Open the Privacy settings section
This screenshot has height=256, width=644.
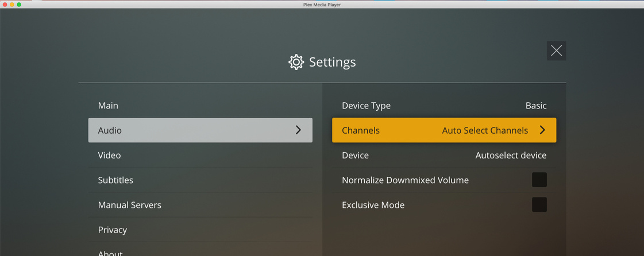point(200,230)
